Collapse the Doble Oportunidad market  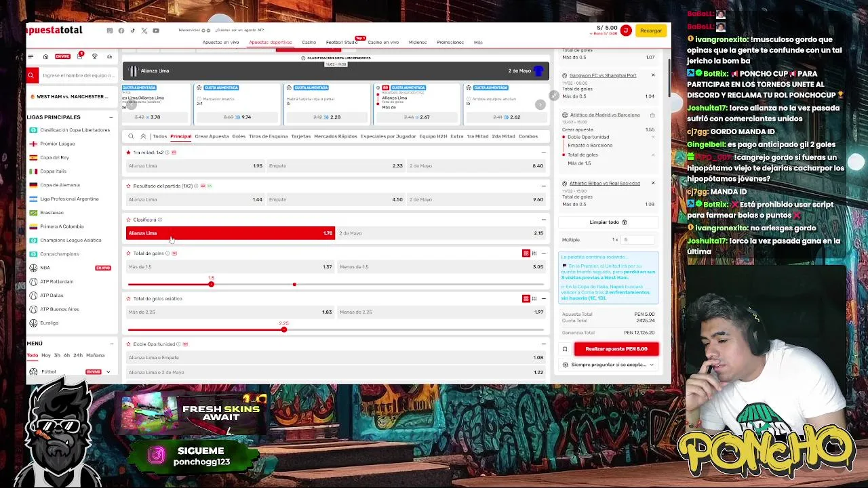(543, 344)
